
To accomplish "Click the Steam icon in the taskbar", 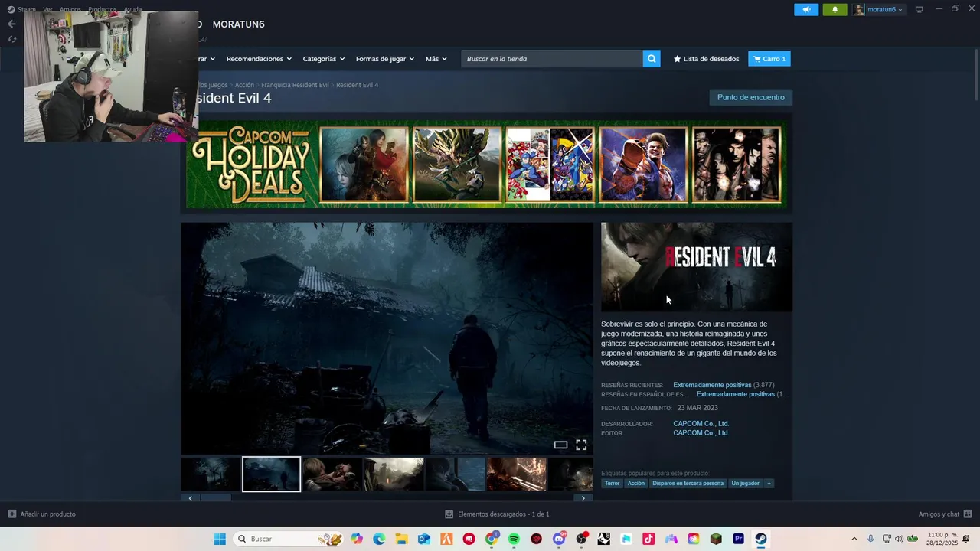I will 761,539.
